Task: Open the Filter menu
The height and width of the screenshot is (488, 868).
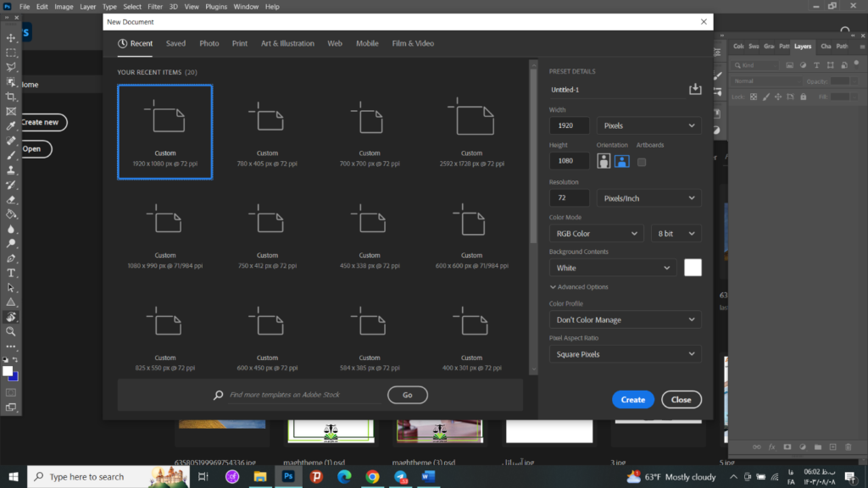Action: 155,7
